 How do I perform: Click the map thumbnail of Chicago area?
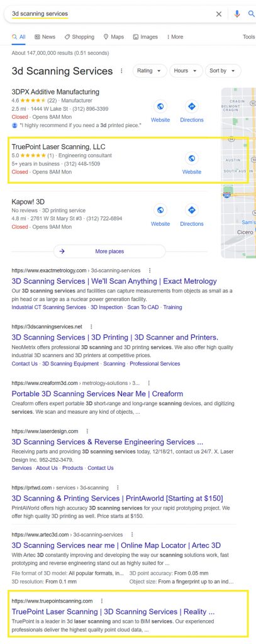[238, 172]
